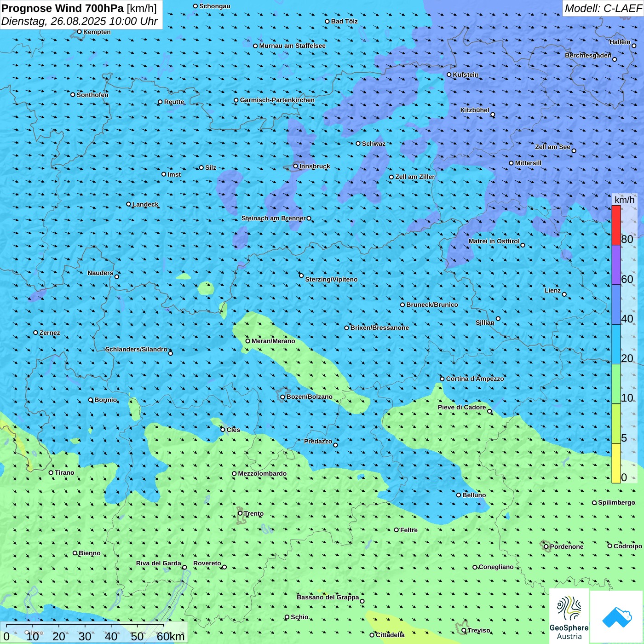Select the purple 60–80 km/h legend swatch
Image resolution: width=644 pixels, height=644 pixels.
click(616, 265)
